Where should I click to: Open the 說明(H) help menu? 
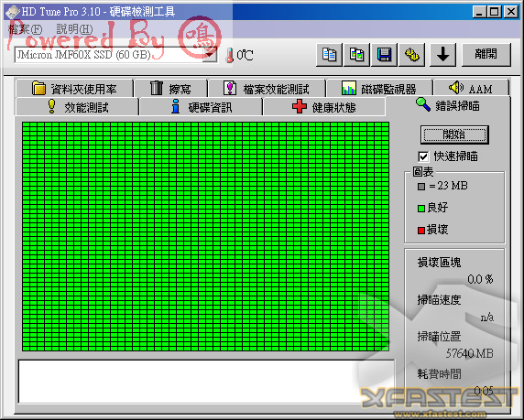click(x=74, y=29)
